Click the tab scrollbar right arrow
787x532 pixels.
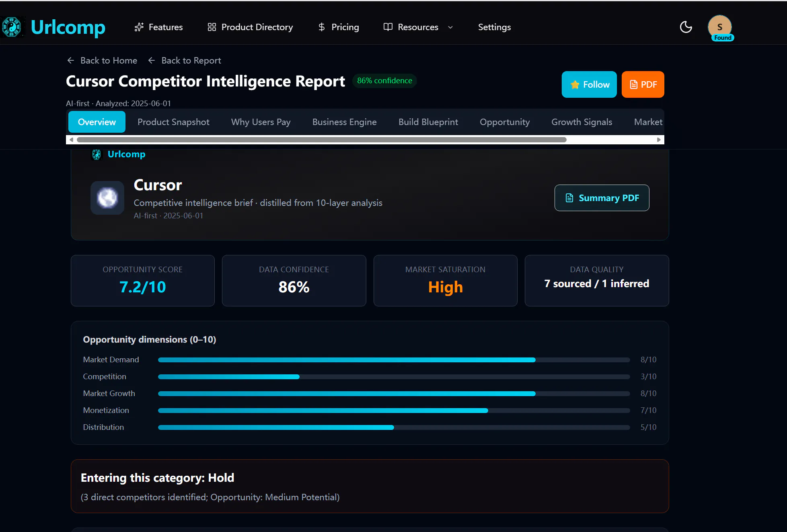click(659, 140)
